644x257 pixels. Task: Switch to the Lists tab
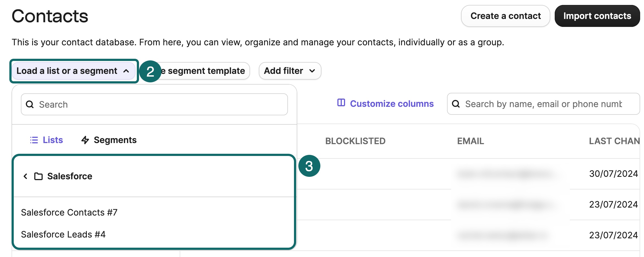(x=46, y=140)
